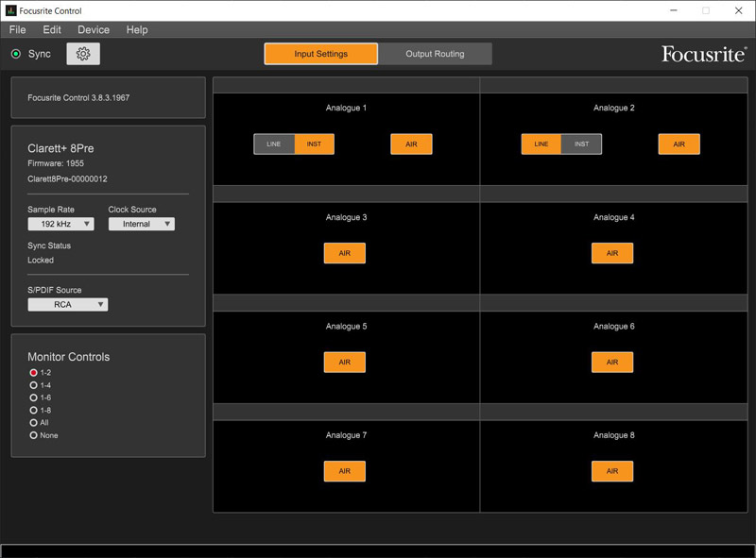The height and width of the screenshot is (558, 756).
Task: Click the AIR button for Analogue 6
Action: 612,363
